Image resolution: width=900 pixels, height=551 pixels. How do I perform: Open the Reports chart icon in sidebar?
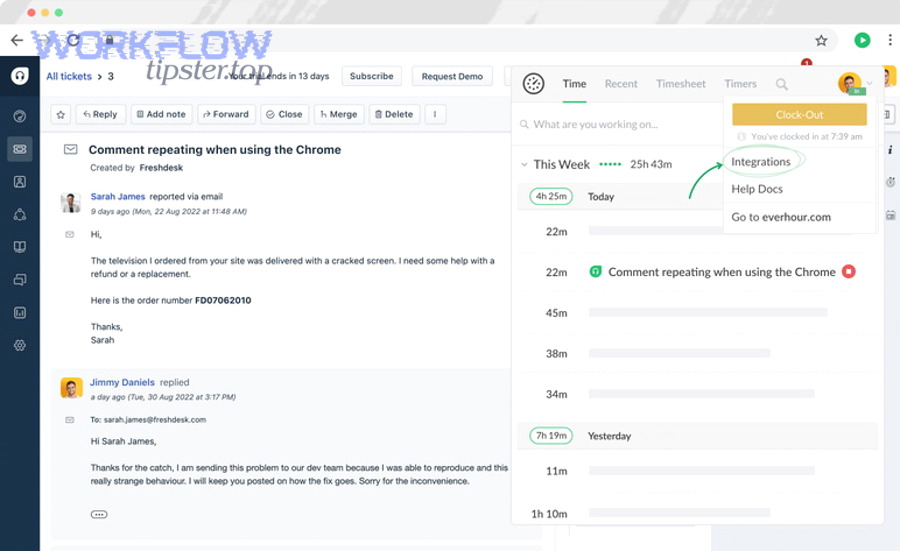(19, 313)
